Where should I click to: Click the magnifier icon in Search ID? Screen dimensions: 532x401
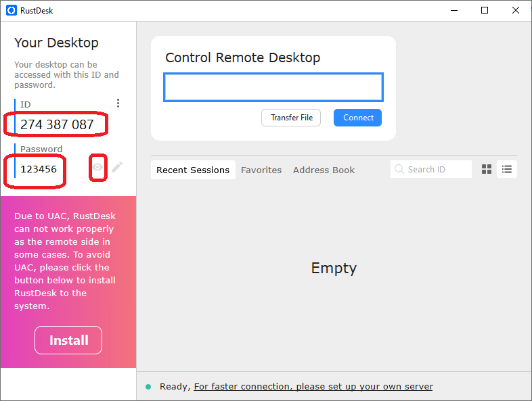tap(399, 170)
